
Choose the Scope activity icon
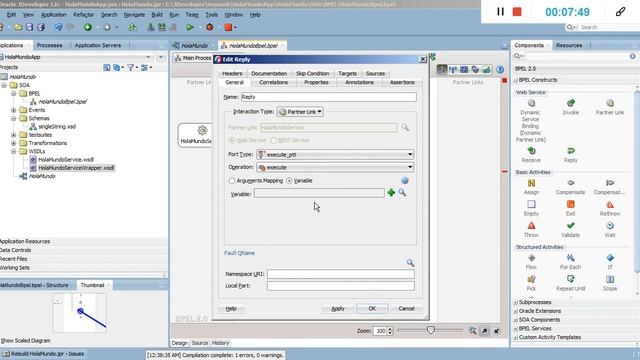610,279
